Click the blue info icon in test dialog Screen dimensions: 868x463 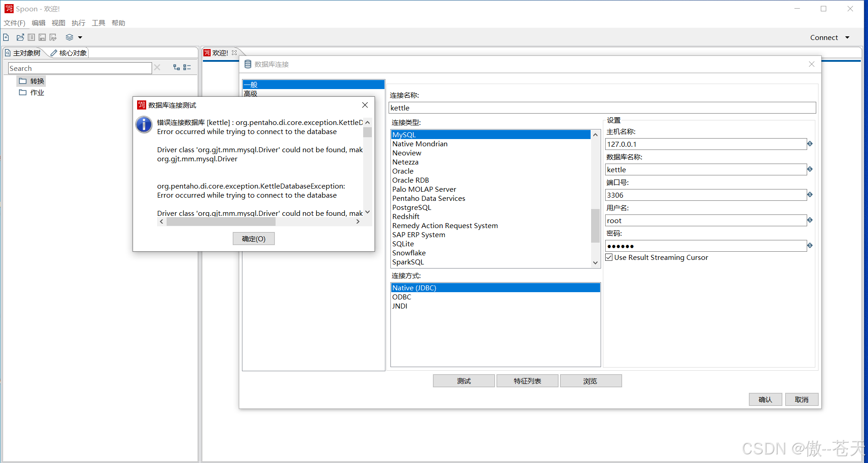pos(144,124)
